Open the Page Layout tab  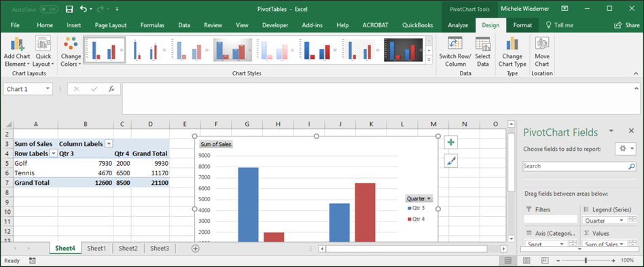click(111, 25)
